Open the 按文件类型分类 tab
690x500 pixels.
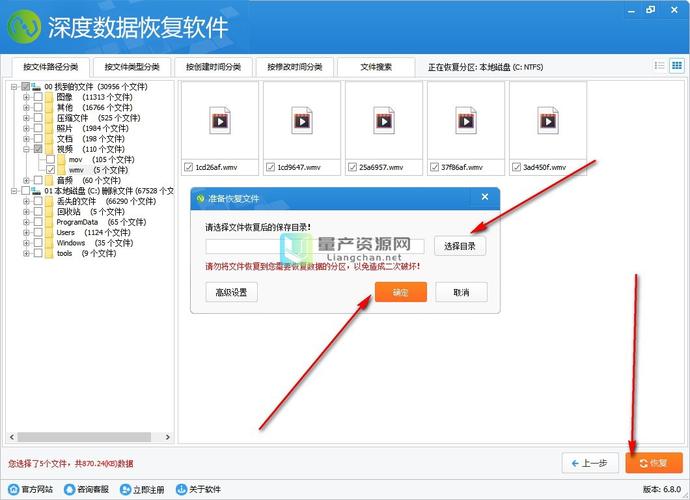pos(132,67)
